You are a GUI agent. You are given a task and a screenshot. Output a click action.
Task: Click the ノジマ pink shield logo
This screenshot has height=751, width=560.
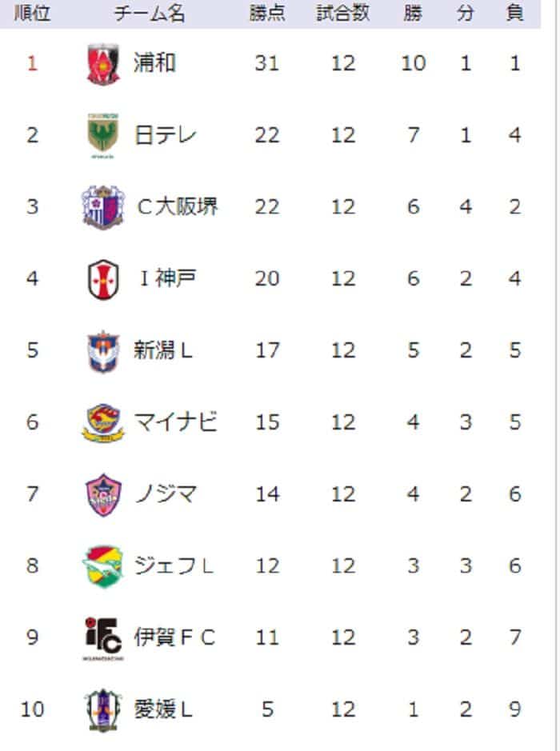(103, 495)
